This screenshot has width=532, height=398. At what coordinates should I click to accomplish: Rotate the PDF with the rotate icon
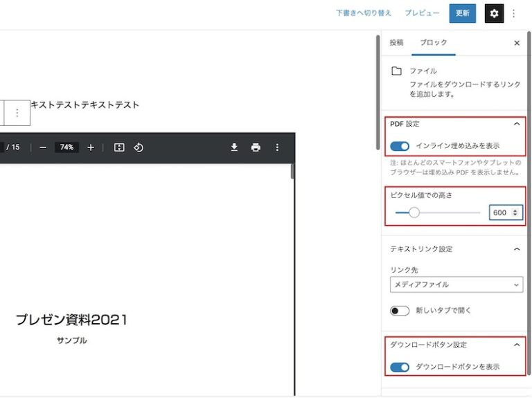point(139,147)
